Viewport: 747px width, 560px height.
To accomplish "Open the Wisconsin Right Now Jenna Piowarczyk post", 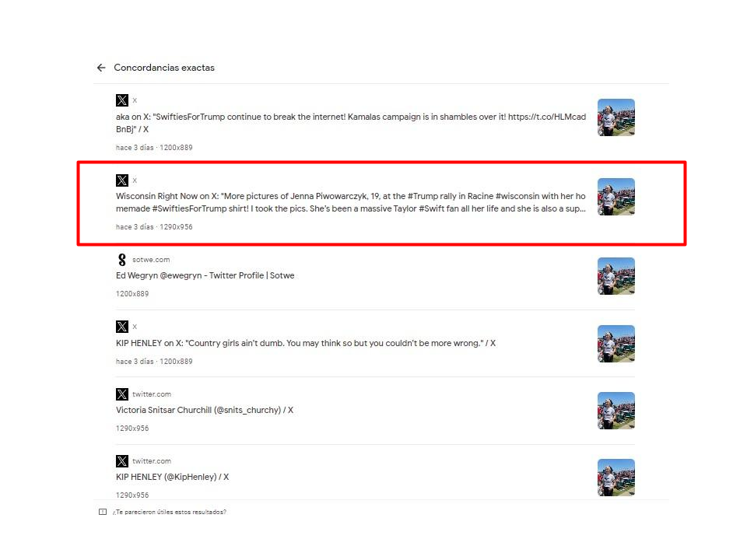I will 351,202.
